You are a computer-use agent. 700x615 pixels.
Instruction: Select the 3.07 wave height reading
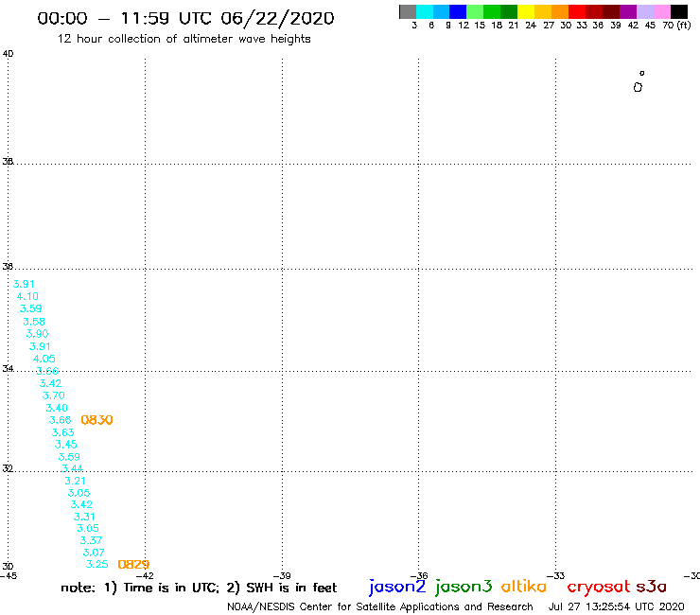pyautogui.click(x=94, y=553)
